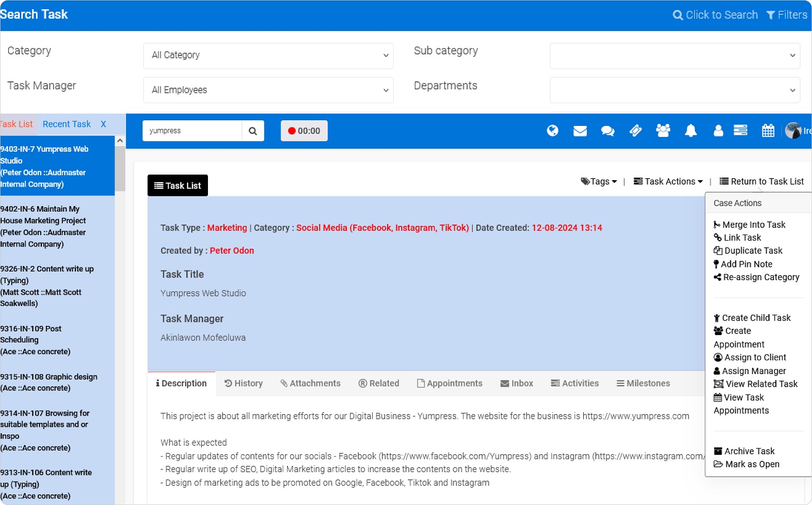Click Click to Search in the header
Viewport: 812px width, 505px height.
715,15
